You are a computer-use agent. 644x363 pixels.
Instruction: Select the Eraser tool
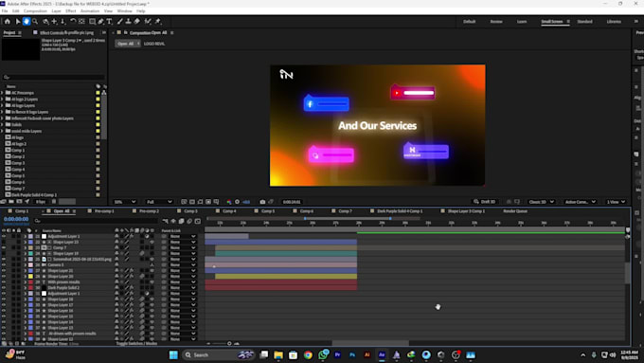click(136, 22)
